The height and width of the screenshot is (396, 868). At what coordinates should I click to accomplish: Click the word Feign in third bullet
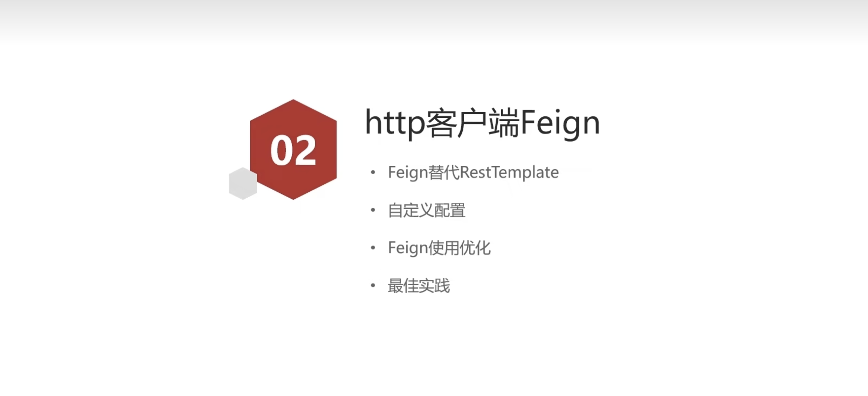pyautogui.click(x=408, y=248)
